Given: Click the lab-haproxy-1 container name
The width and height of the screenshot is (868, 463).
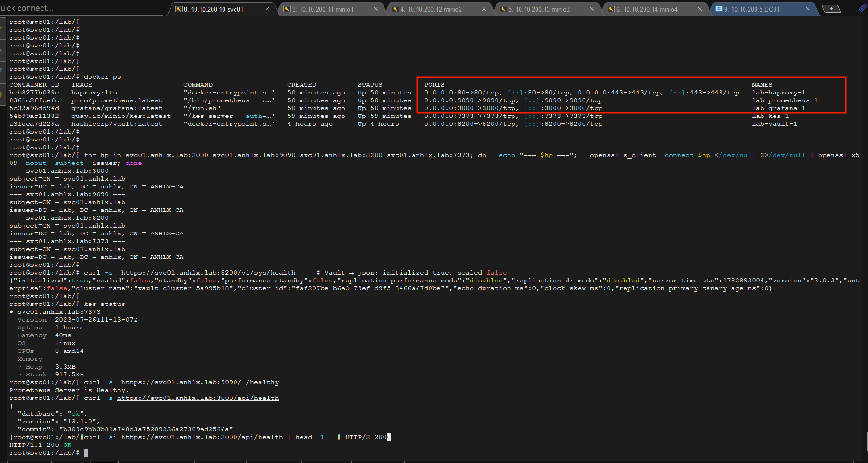Looking at the screenshot, I should [x=779, y=93].
